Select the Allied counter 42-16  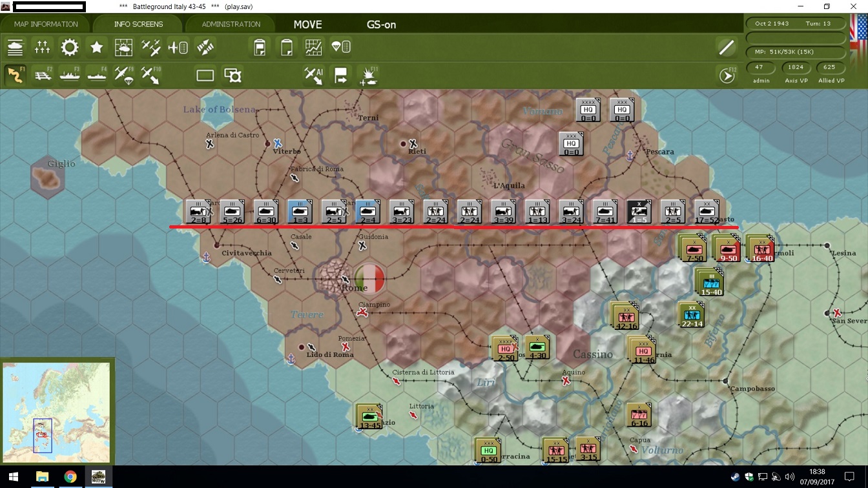[626, 317]
